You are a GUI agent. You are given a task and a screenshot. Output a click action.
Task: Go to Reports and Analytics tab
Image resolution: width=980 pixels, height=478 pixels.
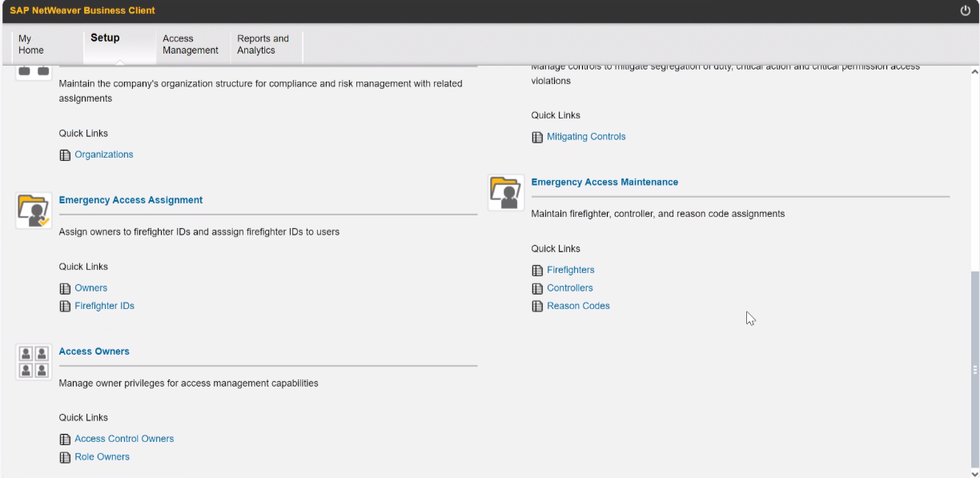[x=263, y=45]
